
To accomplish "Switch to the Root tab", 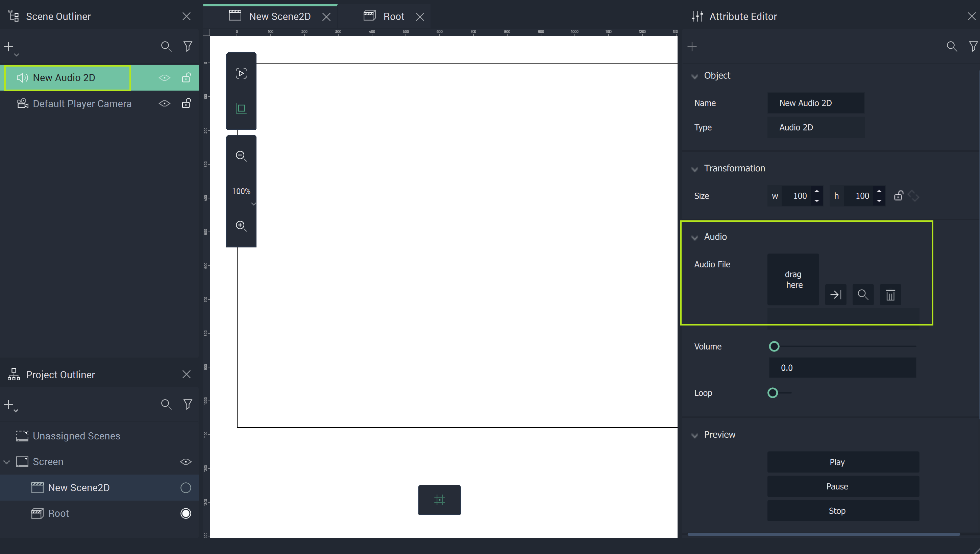I will tap(393, 16).
